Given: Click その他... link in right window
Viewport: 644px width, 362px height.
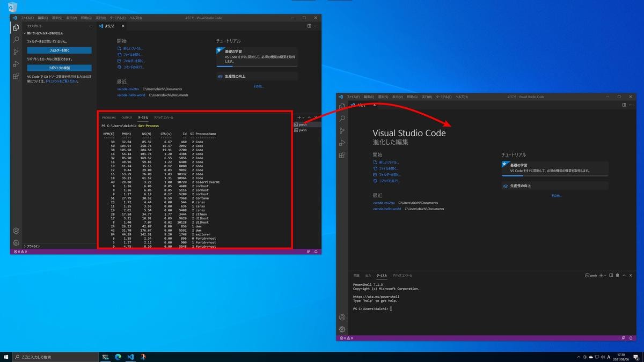Looking at the screenshot, I should (x=556, y=195).
